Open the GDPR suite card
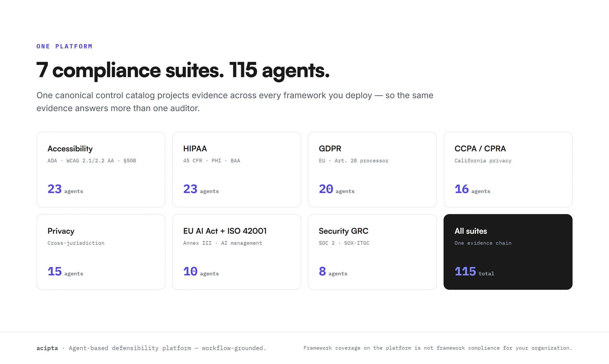This screenshot has width=609, height=364. [x=372, y=170]
